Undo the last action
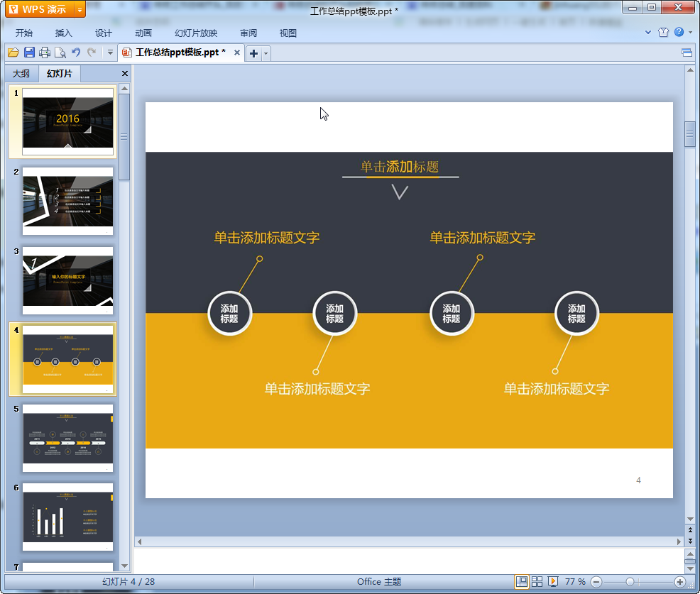700x594 pixels. 76,53
